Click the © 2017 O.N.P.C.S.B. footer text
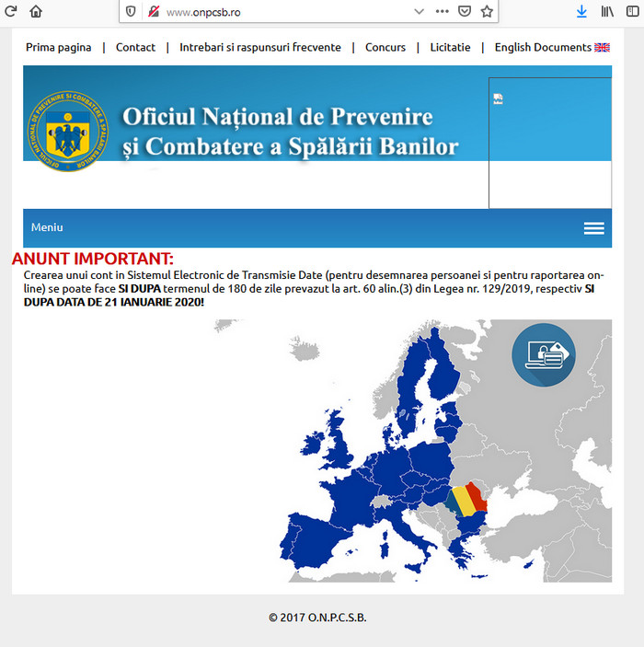The image size is (644, 647). point(317,618)
